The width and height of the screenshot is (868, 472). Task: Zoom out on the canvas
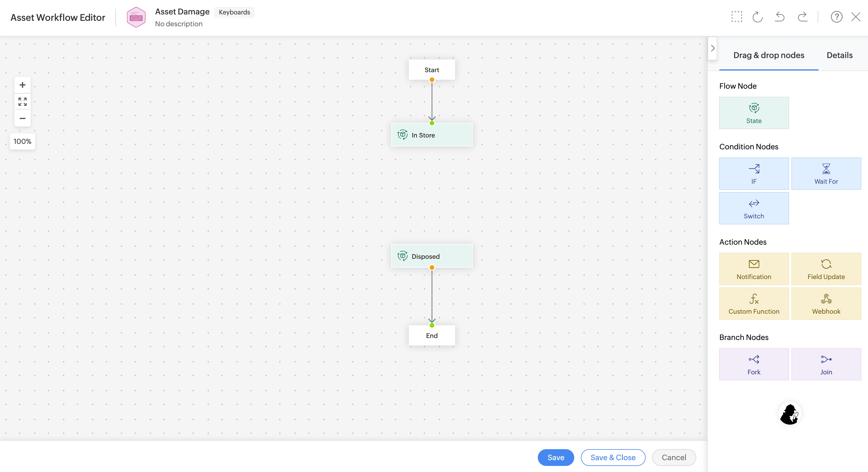[22, 118]
